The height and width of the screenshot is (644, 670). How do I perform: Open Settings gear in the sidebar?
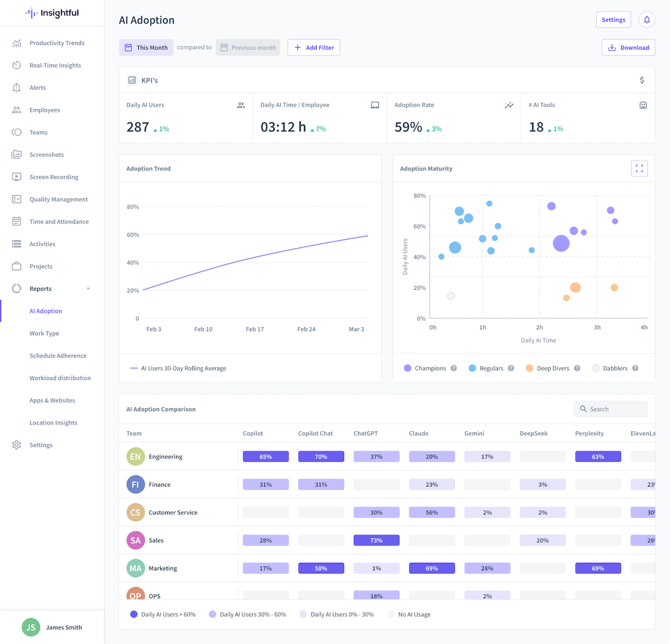(x=17, y=445)
